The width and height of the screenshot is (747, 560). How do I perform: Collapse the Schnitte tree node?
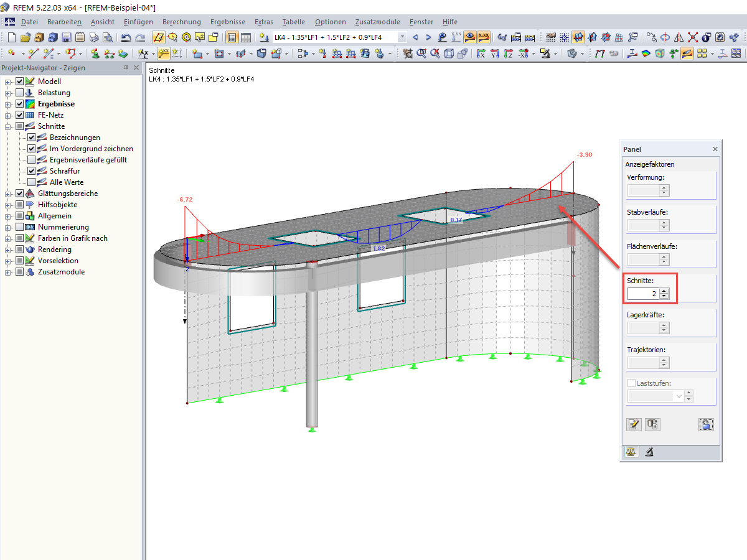pyautogui.click(x=8, y=126)
